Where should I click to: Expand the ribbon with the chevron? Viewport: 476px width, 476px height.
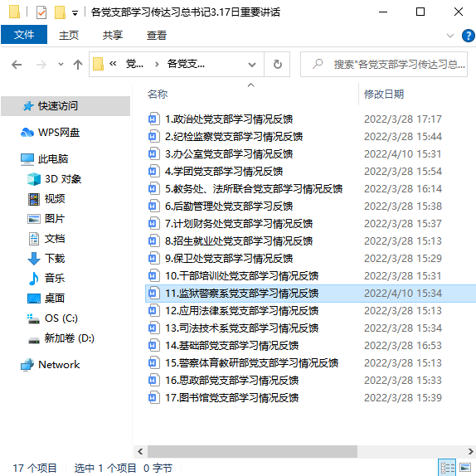[450, 36]
